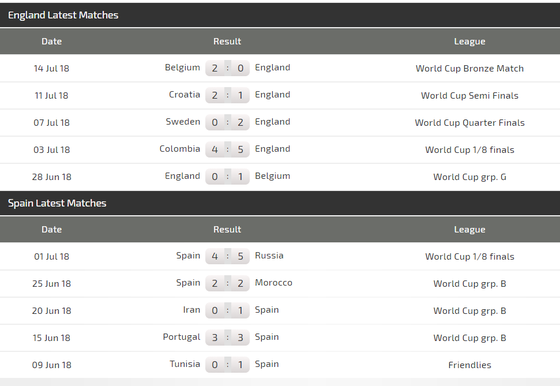Open the Tunisia 0:1 Spain score

pyautogui.click(x=227, y=365)
